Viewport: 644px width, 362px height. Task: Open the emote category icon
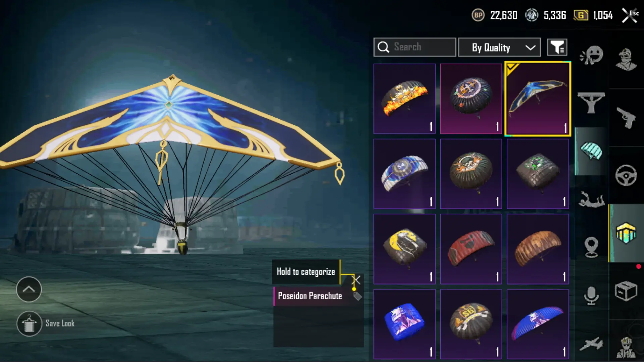(x=591, y=55)
